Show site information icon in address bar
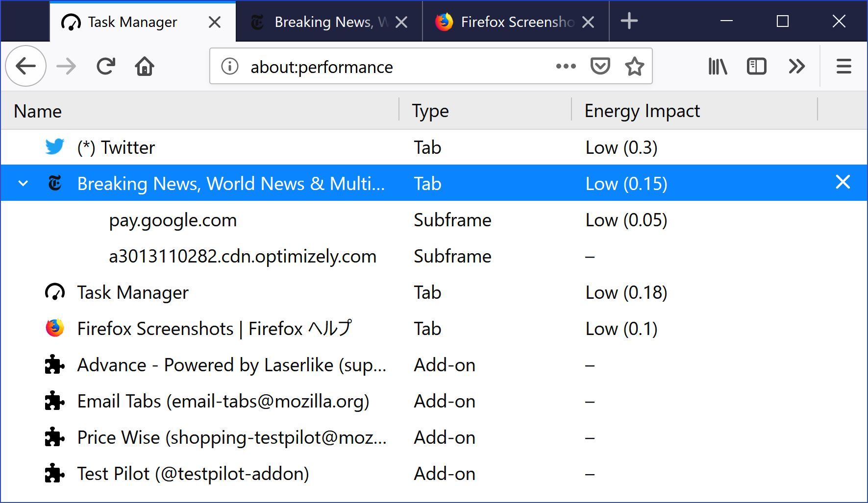This screenshot has width=868, height=503. [x=229, y=66]
